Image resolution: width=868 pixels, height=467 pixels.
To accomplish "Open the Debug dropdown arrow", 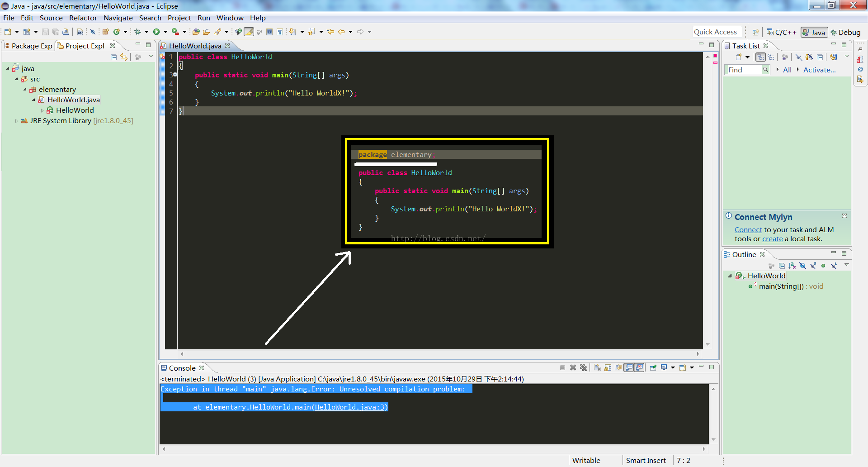I will [x=146, y=32].
